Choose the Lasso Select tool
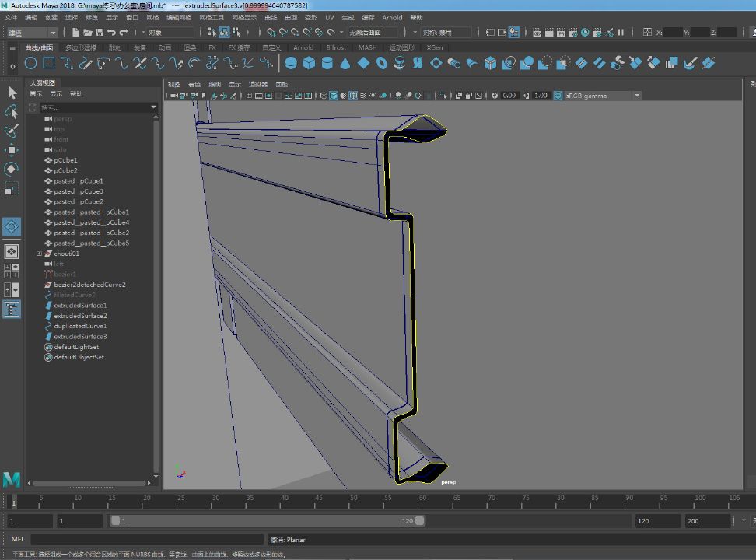 12,111
